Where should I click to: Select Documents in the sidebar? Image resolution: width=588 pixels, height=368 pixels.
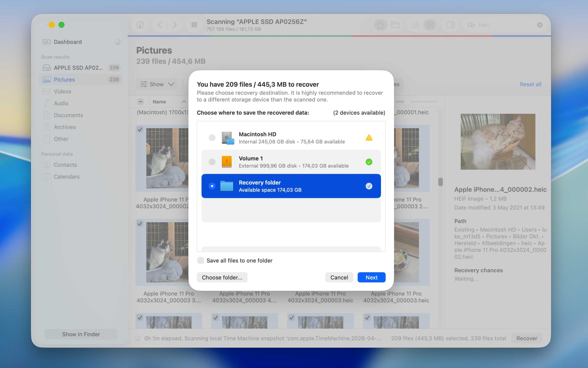pyautogui.click(x=81, y=115)
